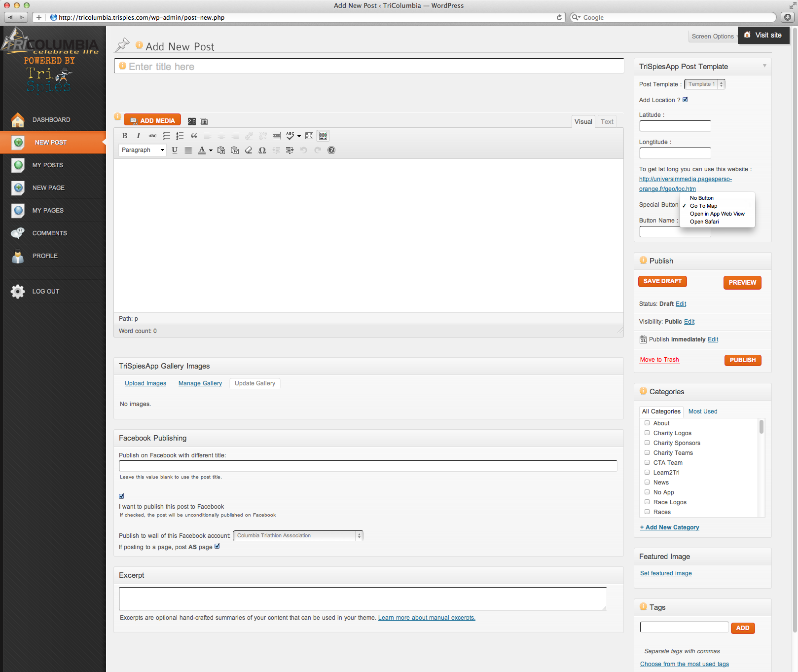Click Set featured image link
The width and height of the screenshot is (798, 672).
666,573
